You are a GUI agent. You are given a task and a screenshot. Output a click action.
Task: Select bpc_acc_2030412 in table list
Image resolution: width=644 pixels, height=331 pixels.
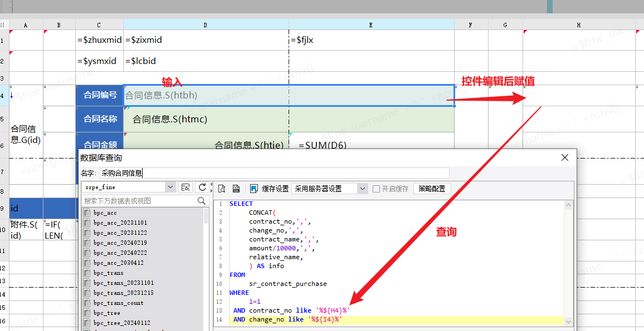click(x=118, y=263)
